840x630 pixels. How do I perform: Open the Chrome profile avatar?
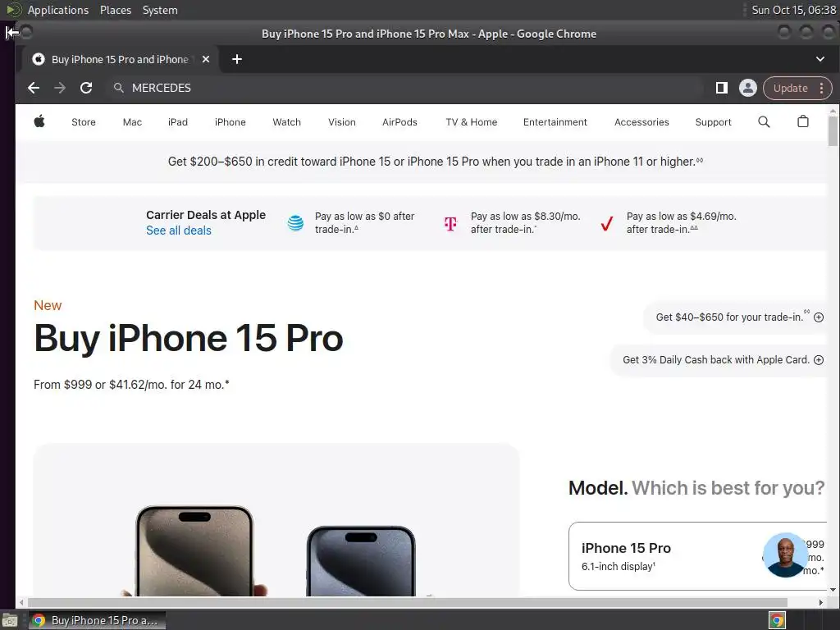[x=748, y=88]
